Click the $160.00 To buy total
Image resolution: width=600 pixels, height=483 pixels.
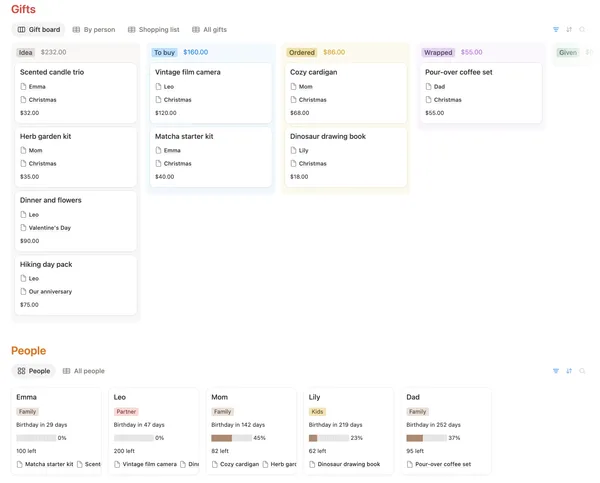[x=196, y=52]
